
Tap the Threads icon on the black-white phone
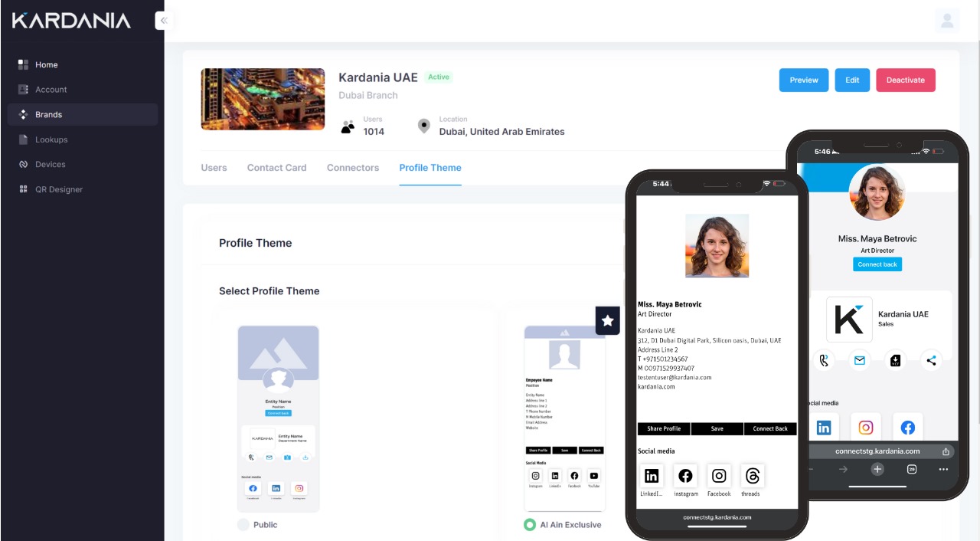pyautogui.click(x=753, y=476)
